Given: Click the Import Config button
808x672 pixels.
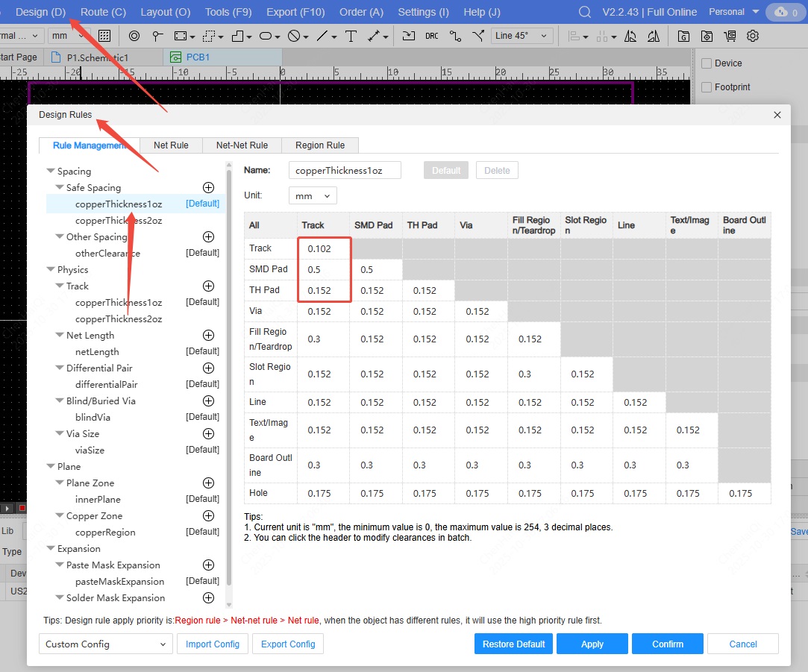Looking at the screenshot, I should pos(213,644).
